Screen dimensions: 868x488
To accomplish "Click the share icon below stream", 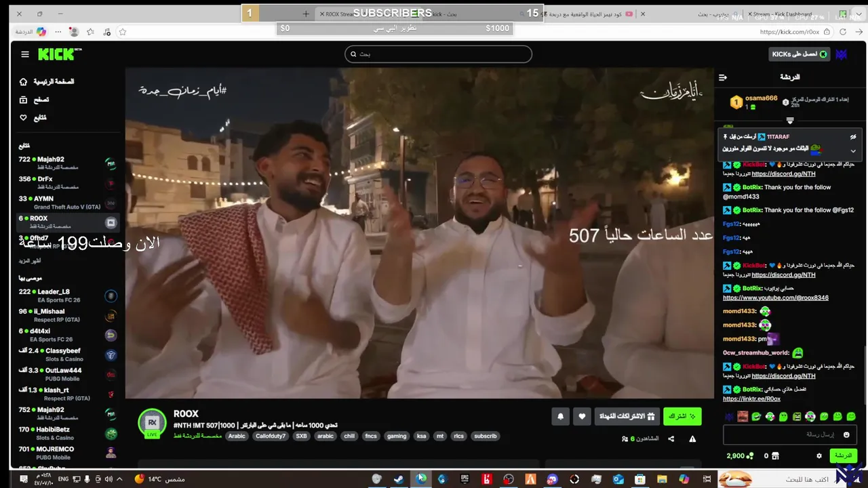I will (671, 439).
